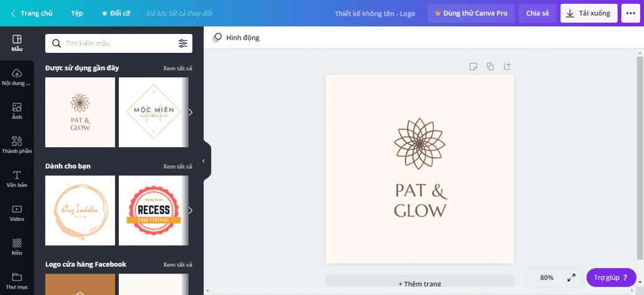Viewport: 644px width, 295px height.
Task: Click the notes icon above the page
Action: (473, 66)
